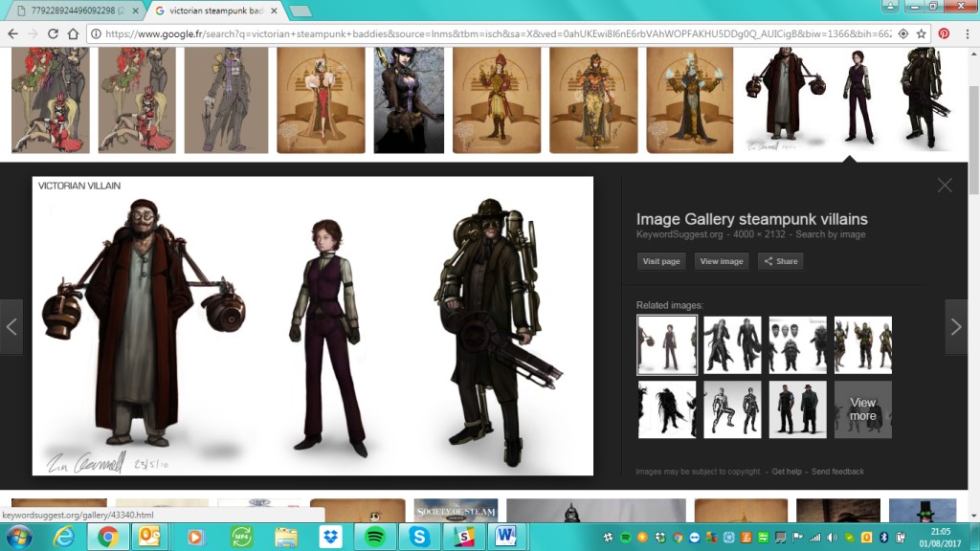Launch Internet Explorer from the taskbar
This screenshot has width=980, height=551.
[64, 538]
